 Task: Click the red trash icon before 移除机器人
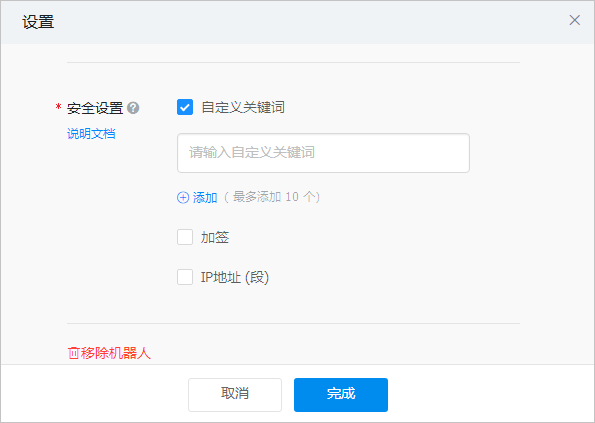[74, 353]
